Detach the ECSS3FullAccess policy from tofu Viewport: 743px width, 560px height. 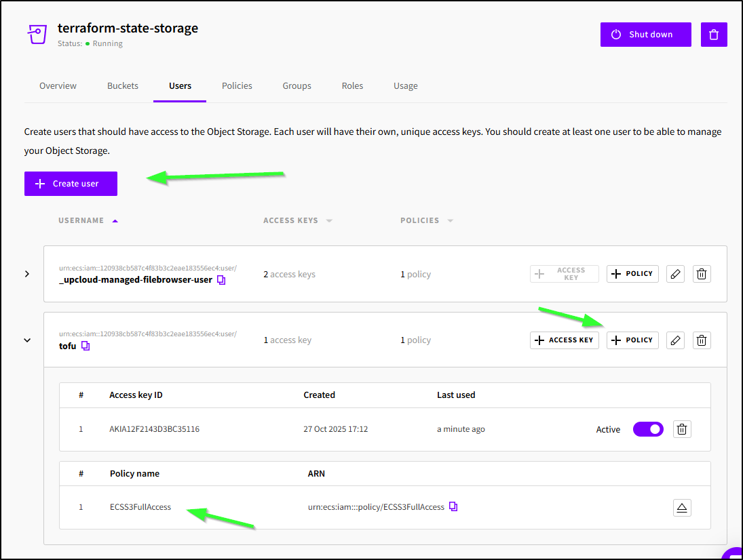(x=682, y=508)
